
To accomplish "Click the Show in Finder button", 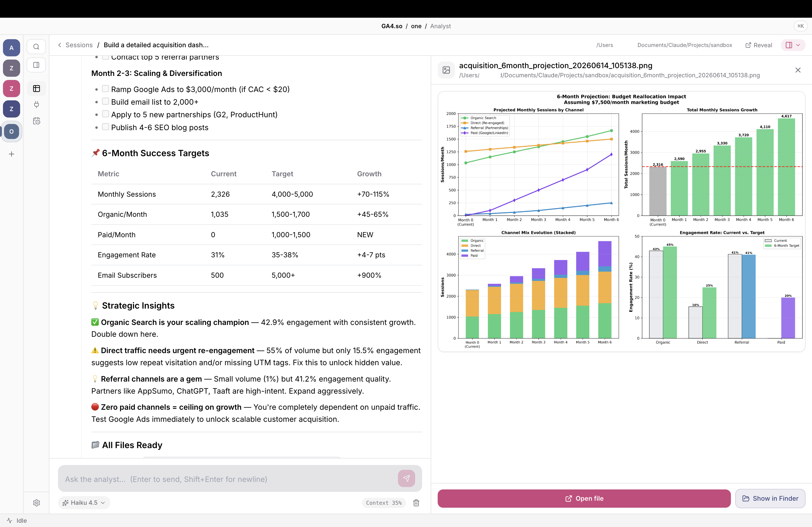I will tap(770, 498).
